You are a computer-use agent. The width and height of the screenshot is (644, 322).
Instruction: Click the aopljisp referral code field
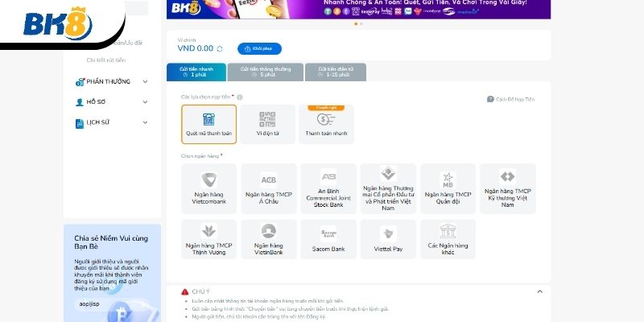[111, 304]
